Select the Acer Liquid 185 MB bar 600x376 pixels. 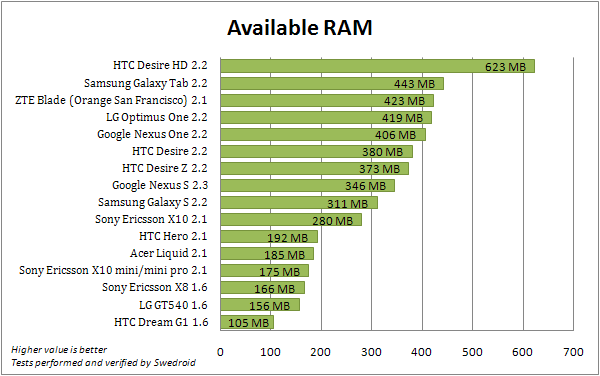point(267,254)
